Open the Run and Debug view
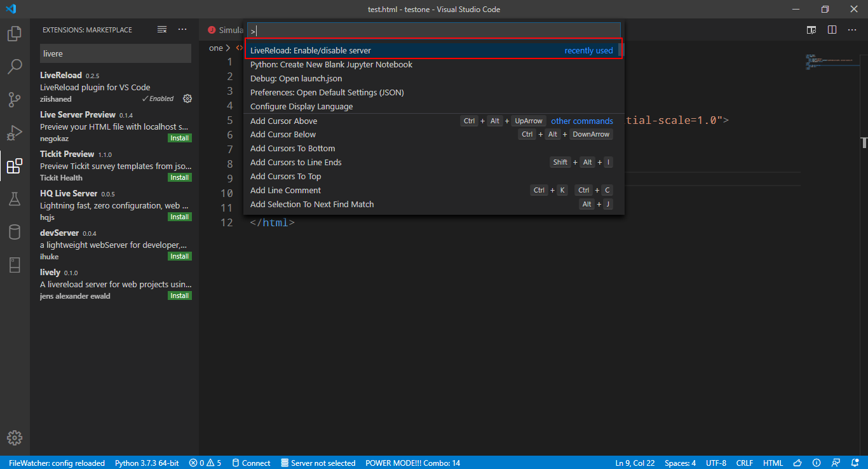868x469 pixels. (15, 133)
